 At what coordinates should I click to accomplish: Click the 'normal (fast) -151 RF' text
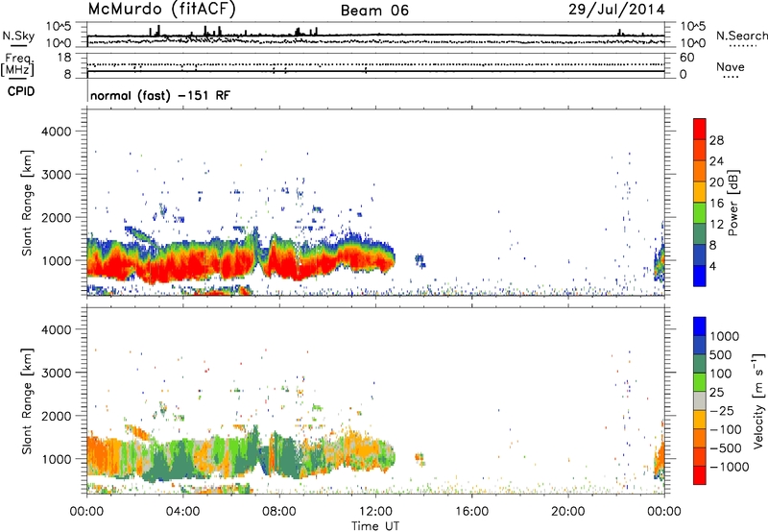[x=159, y=95]
